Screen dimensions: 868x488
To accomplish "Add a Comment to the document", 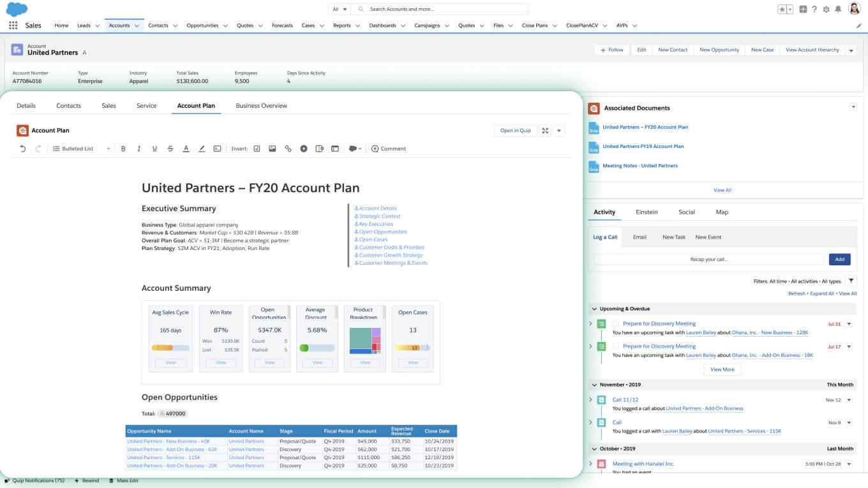I will click(x=389, y=149).
